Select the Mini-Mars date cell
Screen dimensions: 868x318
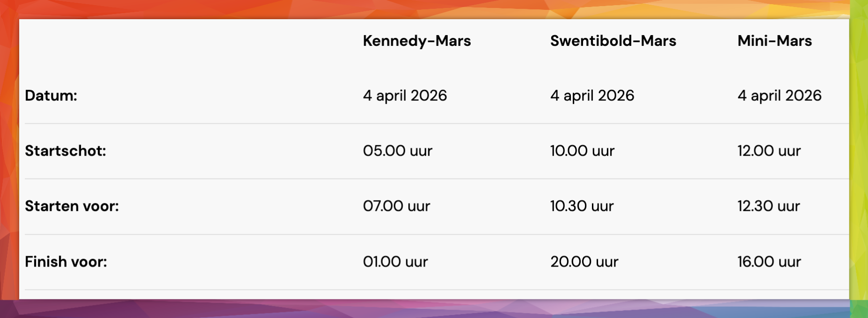point(779,95)
